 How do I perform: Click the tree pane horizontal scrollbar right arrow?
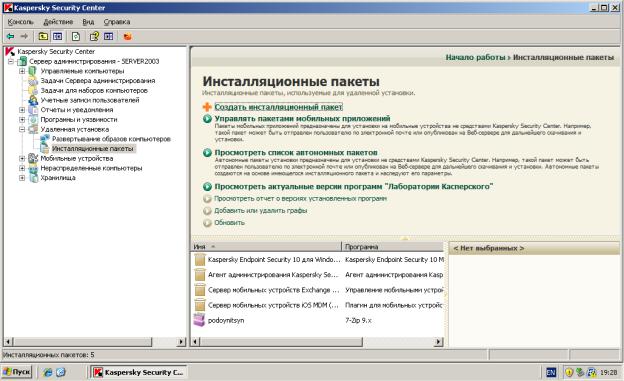pyautogui.click(x=181, y=342)
